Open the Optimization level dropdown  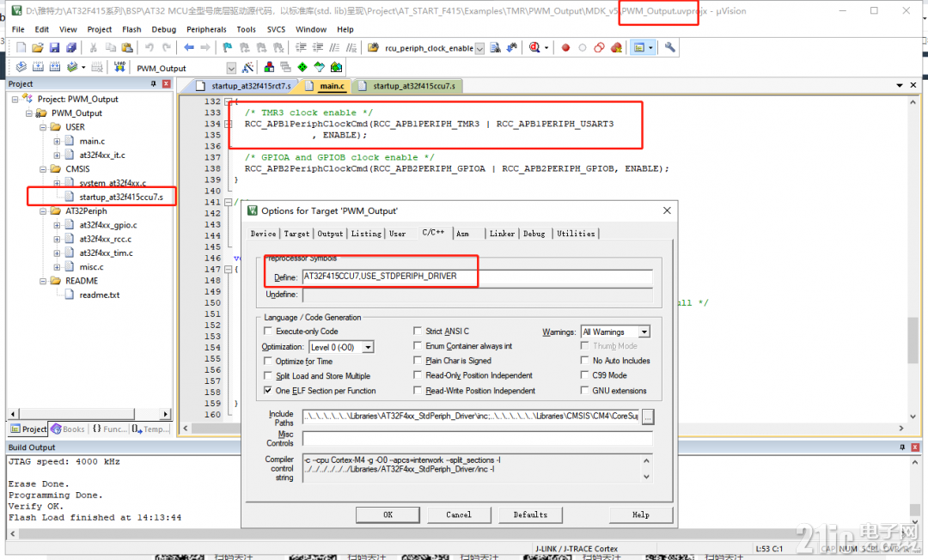click(368, 347)
